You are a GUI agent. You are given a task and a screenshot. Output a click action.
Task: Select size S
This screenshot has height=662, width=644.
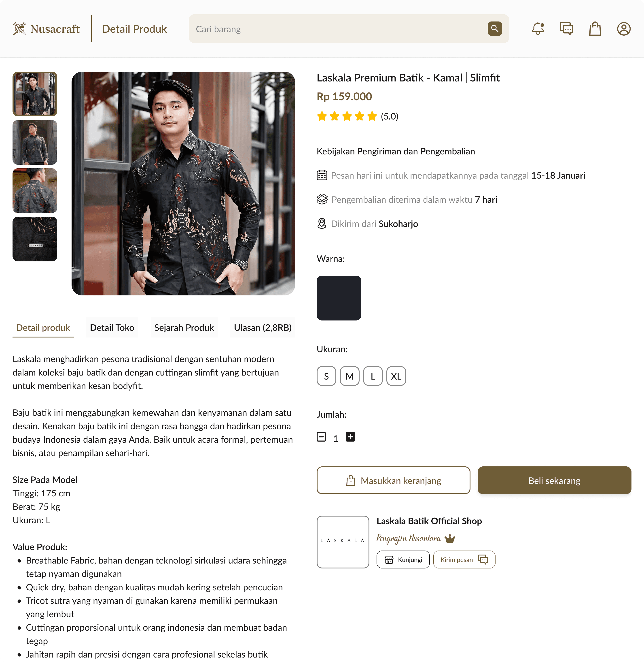click(326, 376)
